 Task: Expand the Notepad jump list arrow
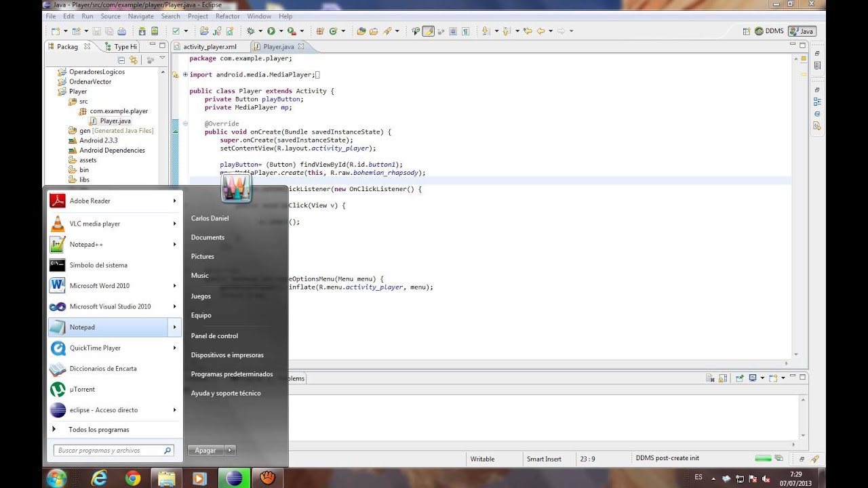click(x=174, y=327)
